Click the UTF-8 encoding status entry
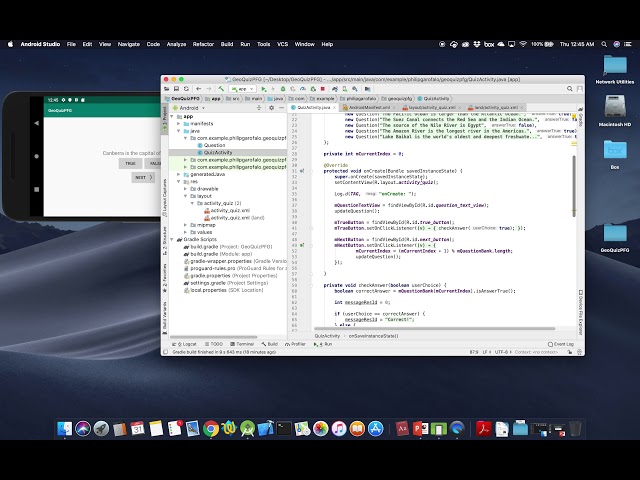 pyautogui.click(x=501, y=352)
